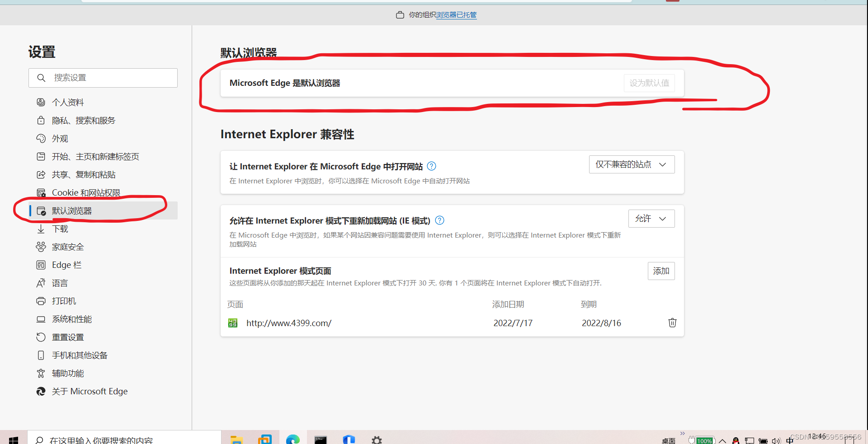Click the 个人资料 profile icon
This screenshot has width=868, height=444.
pos(41,102)
